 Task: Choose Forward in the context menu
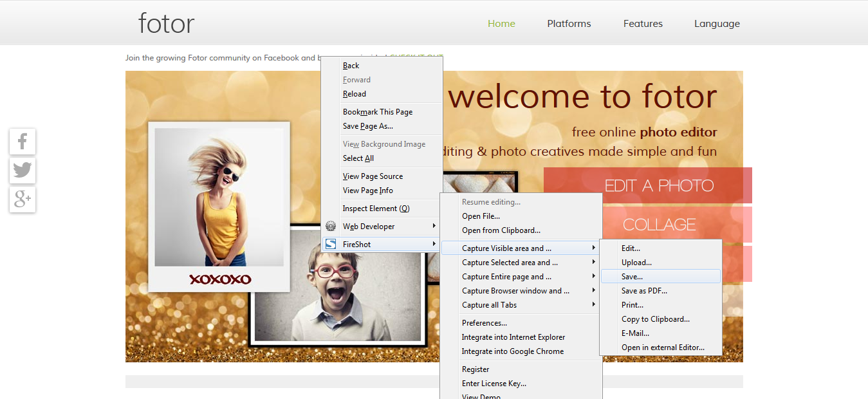tap(382, 80)
